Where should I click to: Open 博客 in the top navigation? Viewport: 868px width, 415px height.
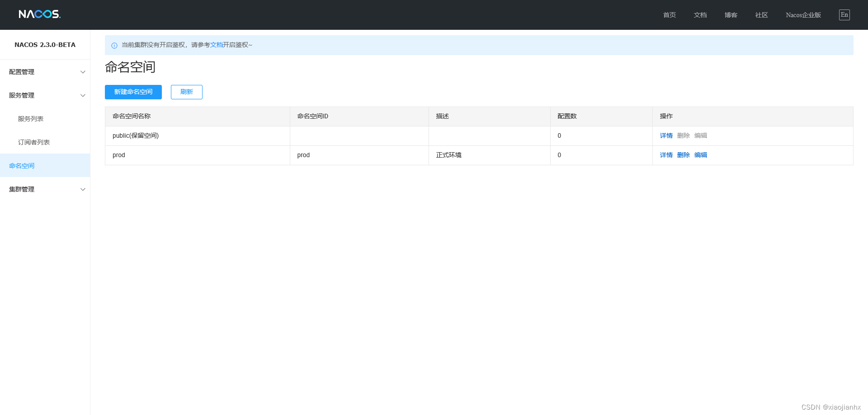point(731,15)
